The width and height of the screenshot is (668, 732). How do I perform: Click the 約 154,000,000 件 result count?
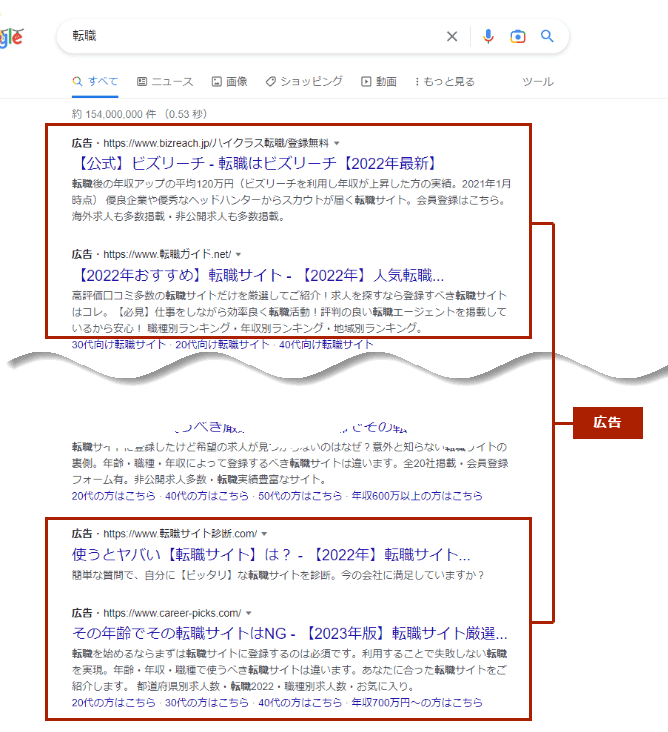[114, 114]
